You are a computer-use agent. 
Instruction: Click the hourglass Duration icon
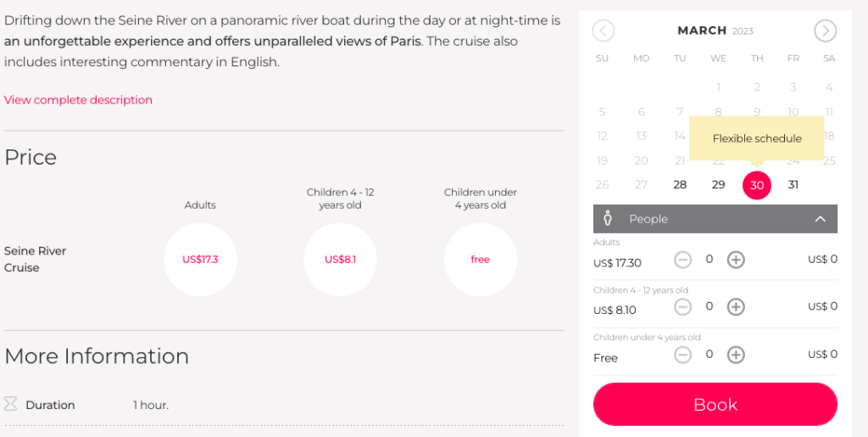(10, 405)
